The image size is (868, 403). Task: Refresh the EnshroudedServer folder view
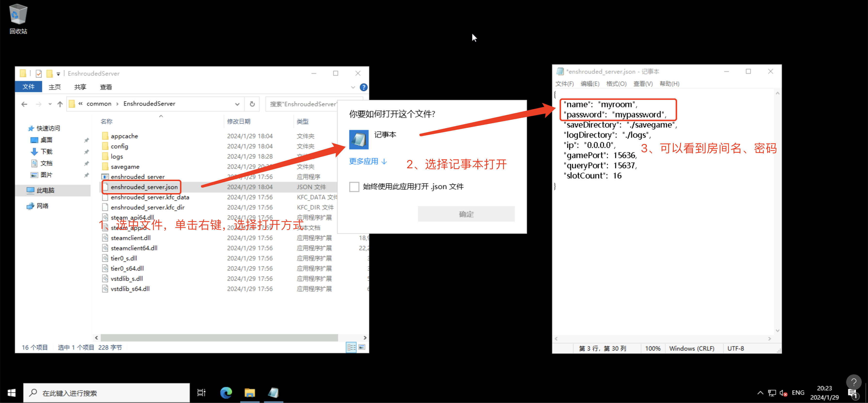coord(252,104)
